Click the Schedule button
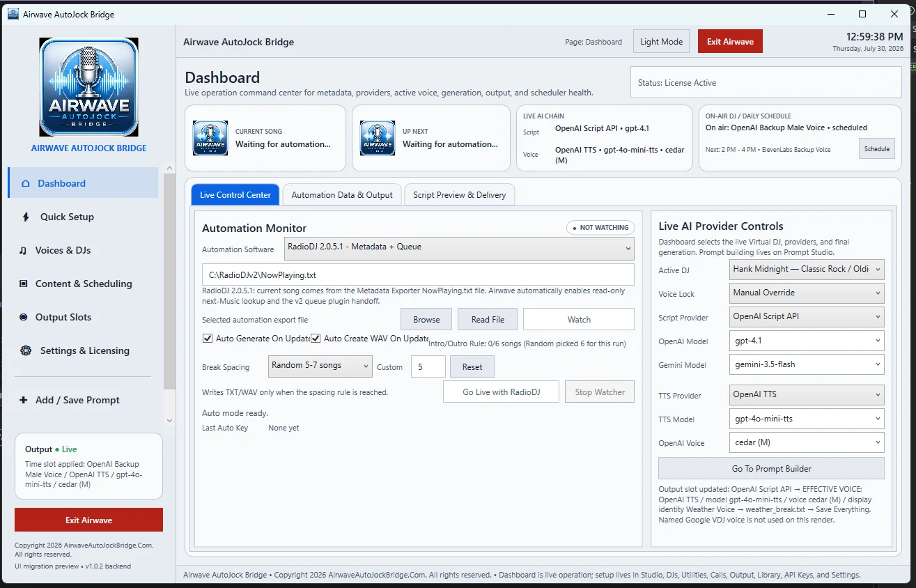 click(x=877, y=148)
